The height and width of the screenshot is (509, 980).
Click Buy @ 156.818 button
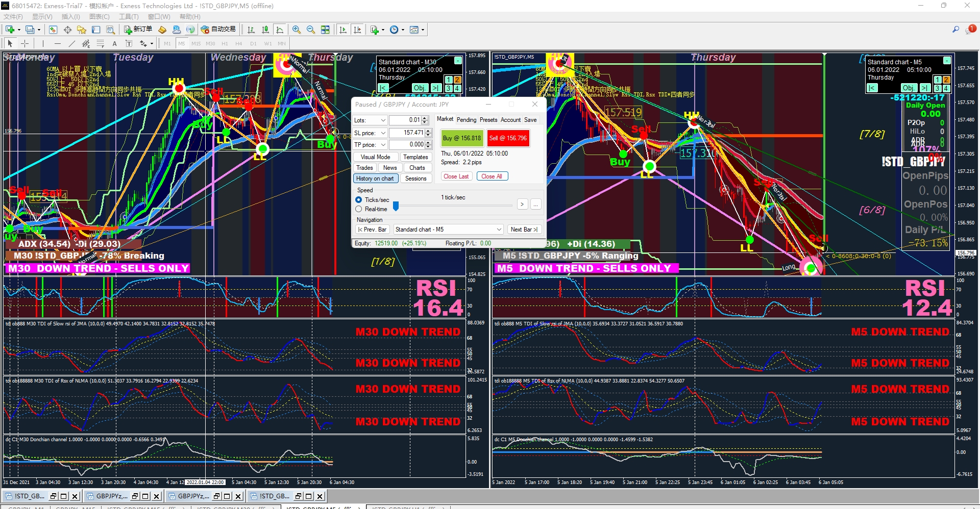[462, 138]
